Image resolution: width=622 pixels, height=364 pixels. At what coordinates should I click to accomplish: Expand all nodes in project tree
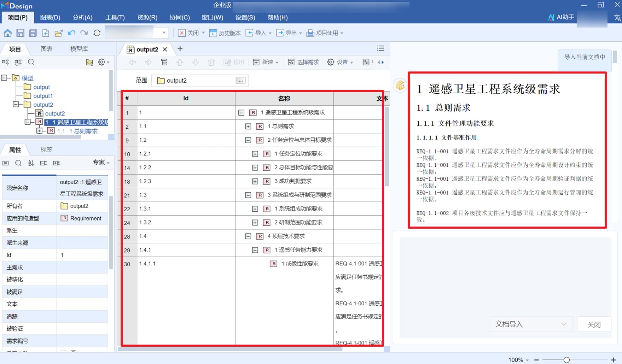[6, 62]
